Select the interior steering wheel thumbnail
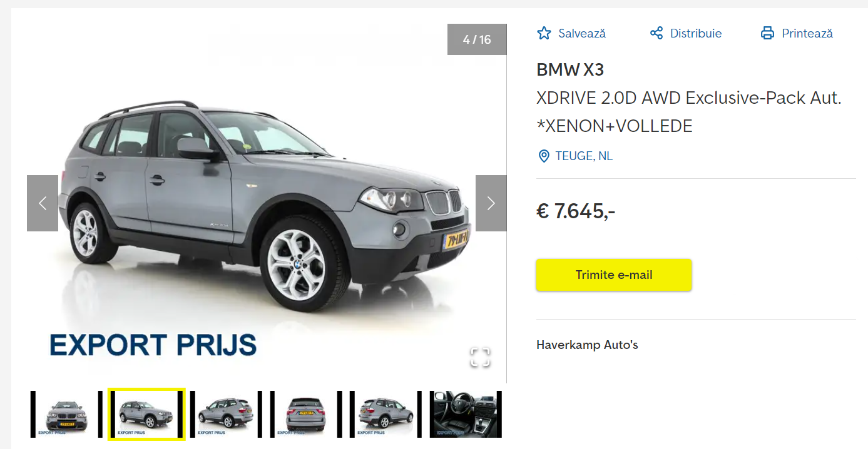 click(466, 414)
